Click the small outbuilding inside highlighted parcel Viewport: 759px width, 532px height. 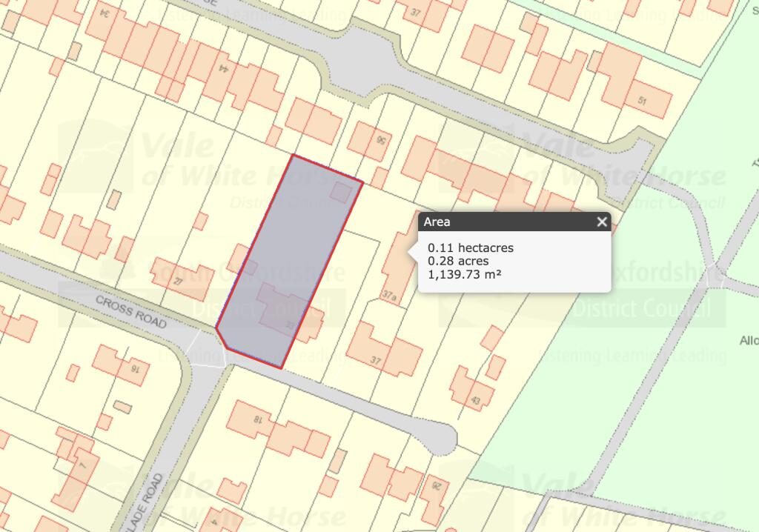click(341, 192)
